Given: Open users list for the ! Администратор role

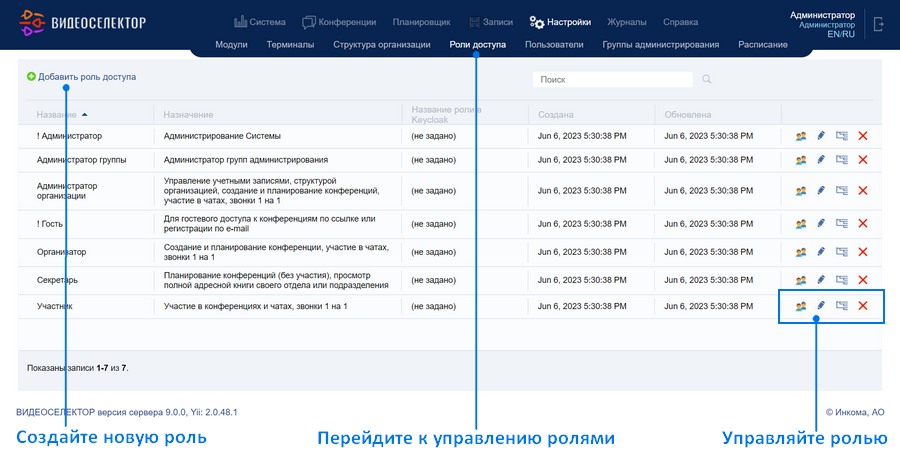Looking at the screenshot, I should (x=801, y=136).
